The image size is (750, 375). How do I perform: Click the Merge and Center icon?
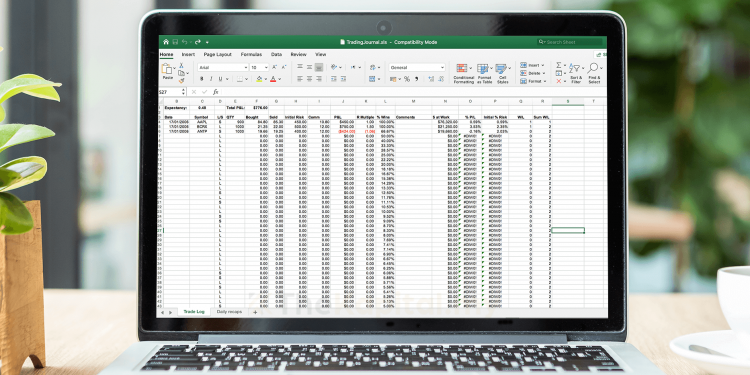373,79
